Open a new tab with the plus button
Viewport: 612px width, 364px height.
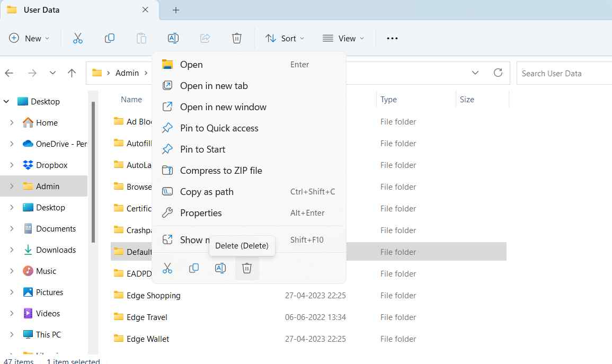point(175,10)
